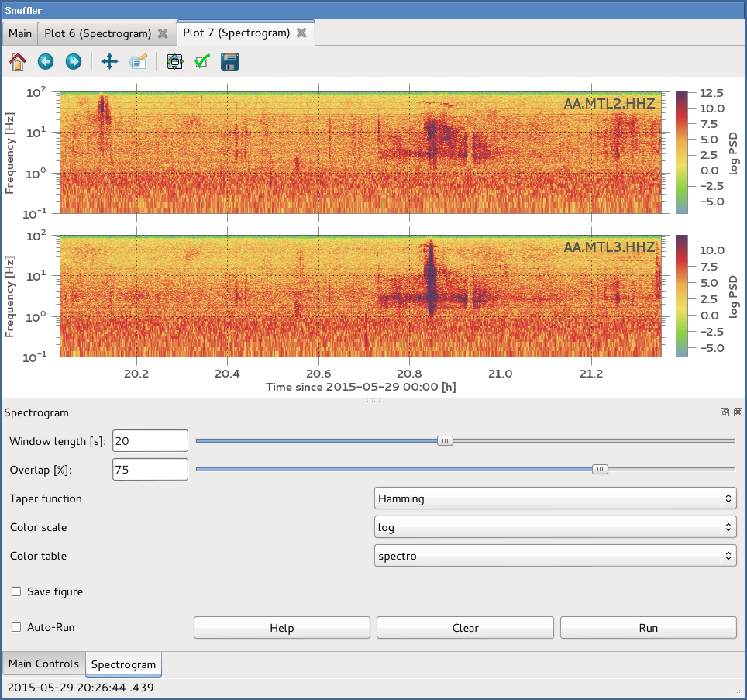Click the green checkmark customize icon
The width and height of the screenshot is (747, 700).
click(202, 61)
